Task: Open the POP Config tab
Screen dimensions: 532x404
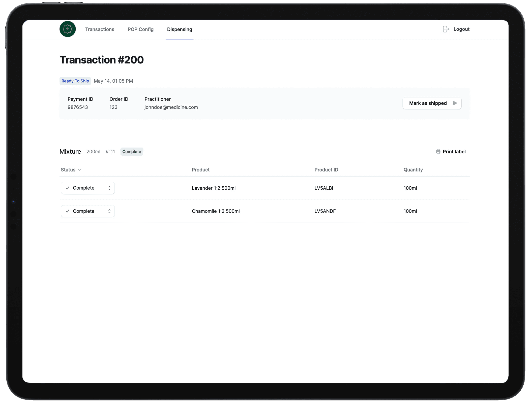Action: pos(140,29)
